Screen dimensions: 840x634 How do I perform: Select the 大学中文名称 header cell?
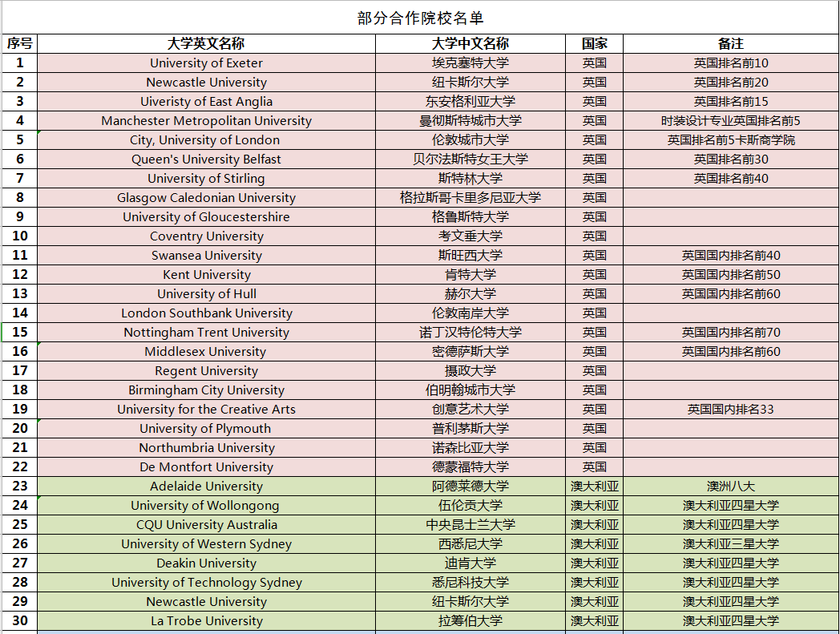pyautogui.click(x=470, y=44)
